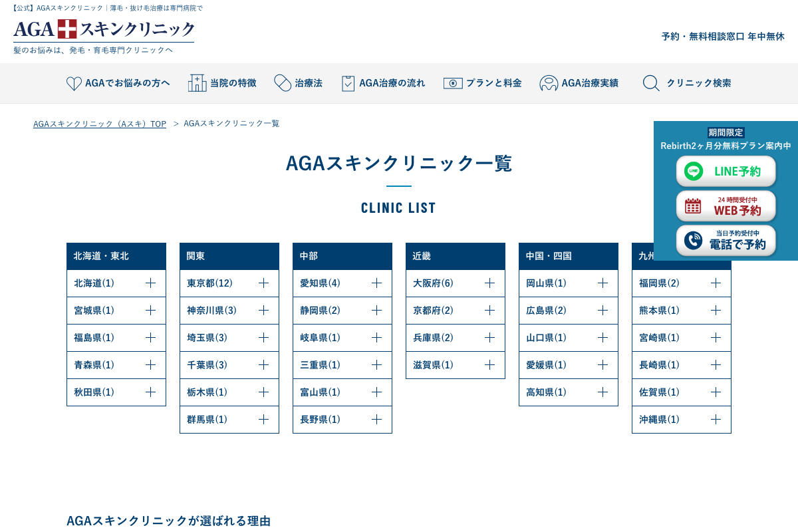Click the LINE icon on LINE予約 button
Image resolution: width=798 pixels, height=532 pixels.
[694, 171]
